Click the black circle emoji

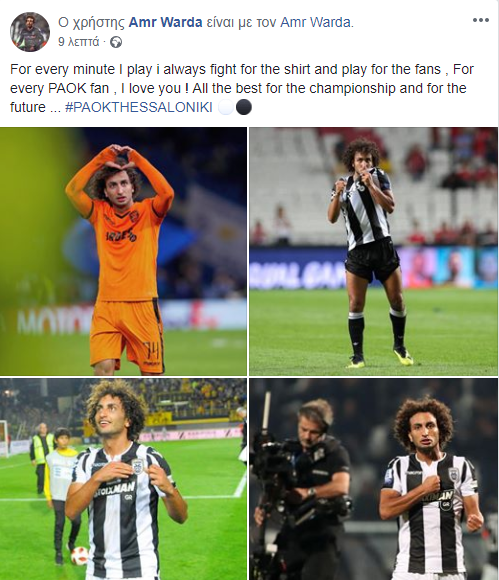click(244, 108)
